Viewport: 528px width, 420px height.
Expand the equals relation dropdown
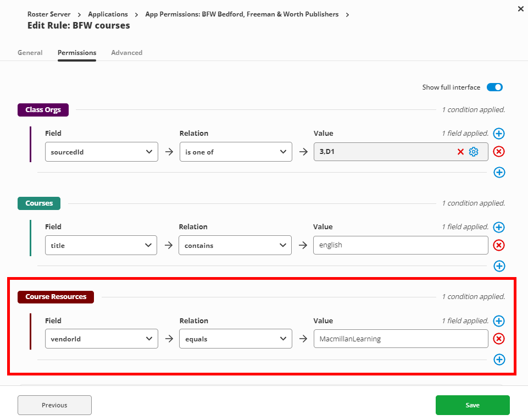[235, 339]
